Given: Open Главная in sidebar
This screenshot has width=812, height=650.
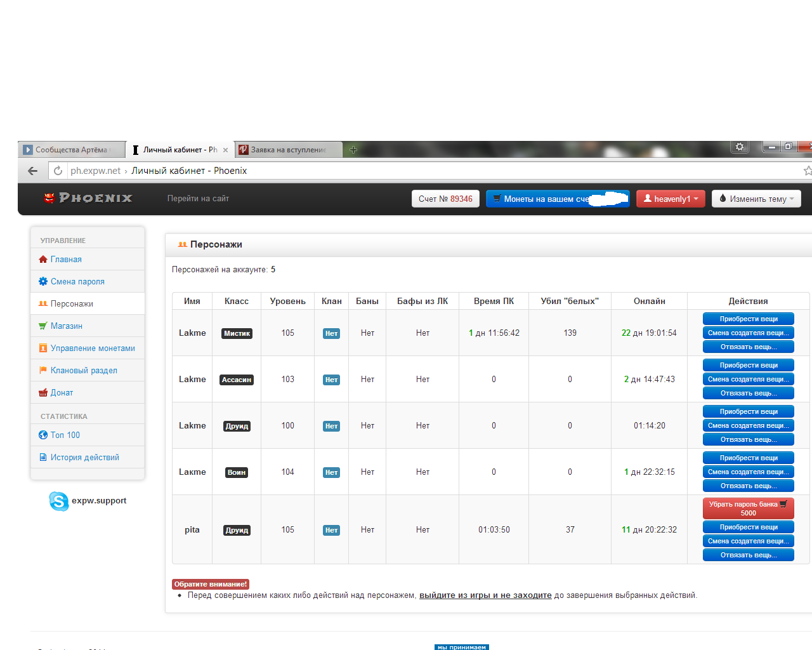Looking at the screenshot, I should pos(88,259).
